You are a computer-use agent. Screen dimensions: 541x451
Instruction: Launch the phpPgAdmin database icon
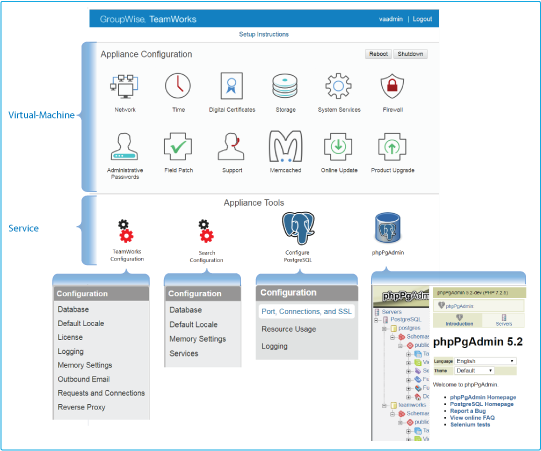[x=387, y=228]
